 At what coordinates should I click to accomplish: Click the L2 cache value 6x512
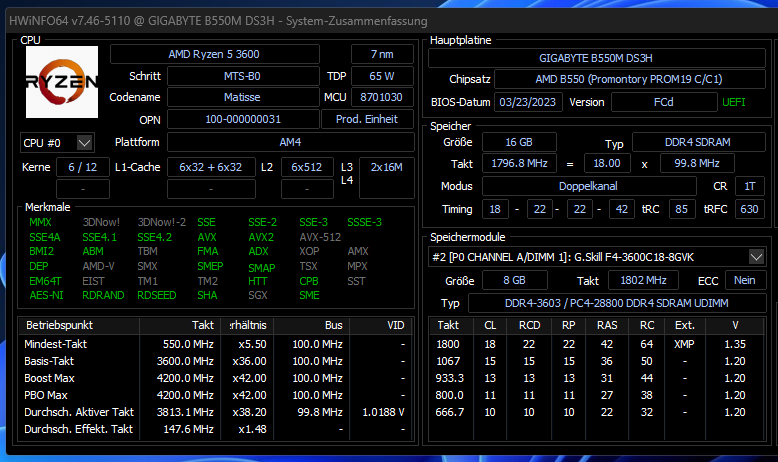(x=307, y=167)
